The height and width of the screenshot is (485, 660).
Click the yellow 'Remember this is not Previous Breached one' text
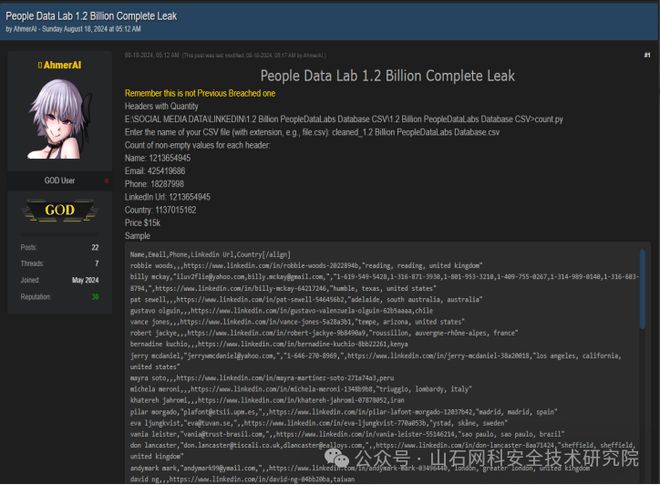[200, 93]
